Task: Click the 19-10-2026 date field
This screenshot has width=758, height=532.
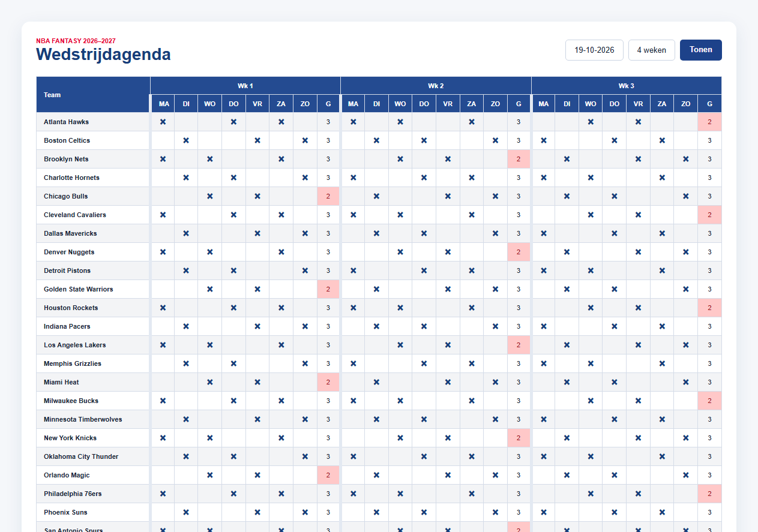Action: point(594,50)
